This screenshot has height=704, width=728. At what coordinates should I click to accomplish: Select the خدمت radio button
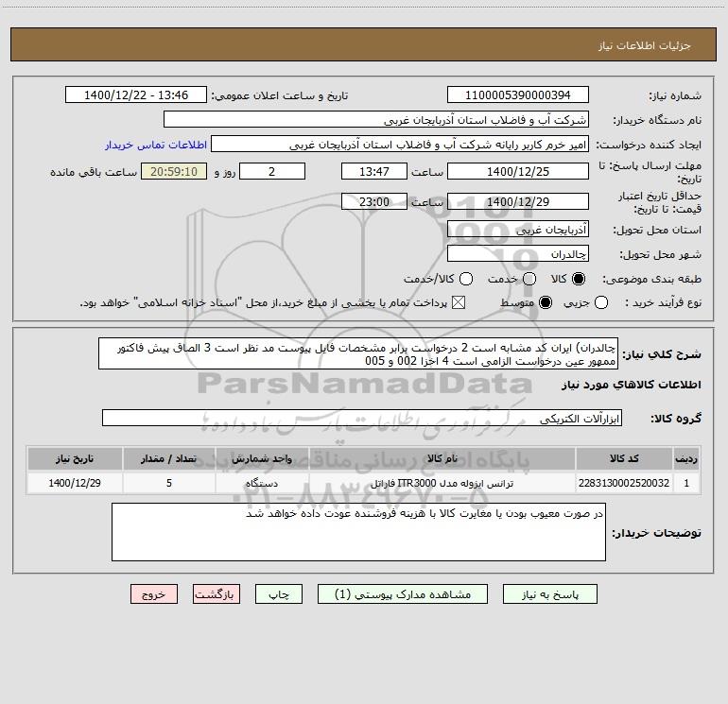(x=529, y=279)
